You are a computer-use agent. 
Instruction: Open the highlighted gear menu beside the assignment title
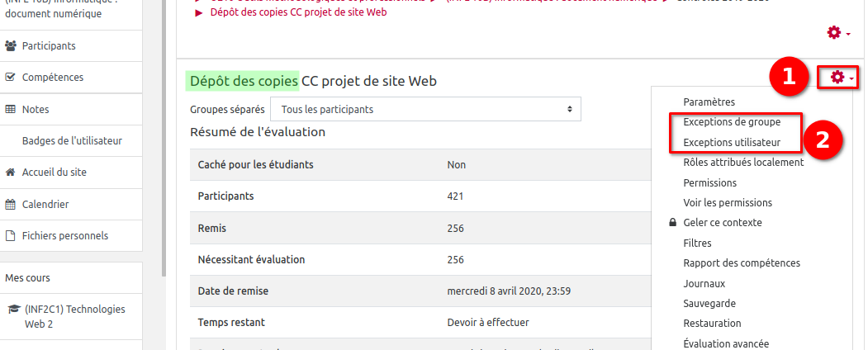point(841,78)
